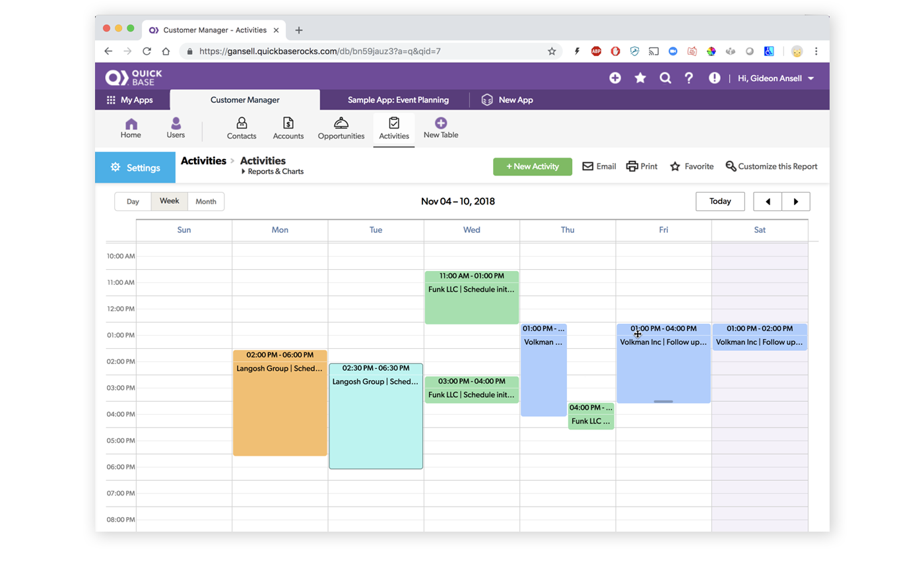Click the Activities breadcrumb link

pos(203,160)
